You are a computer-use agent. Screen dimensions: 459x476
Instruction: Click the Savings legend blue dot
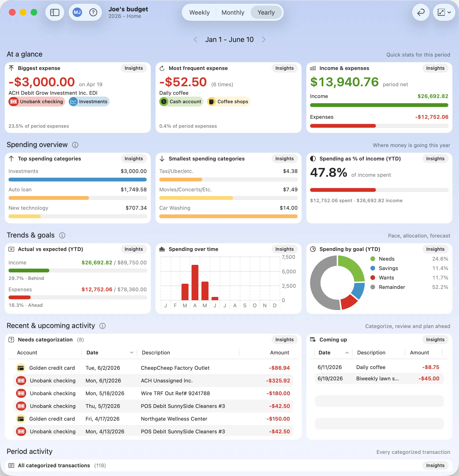[x=373, y=269]
